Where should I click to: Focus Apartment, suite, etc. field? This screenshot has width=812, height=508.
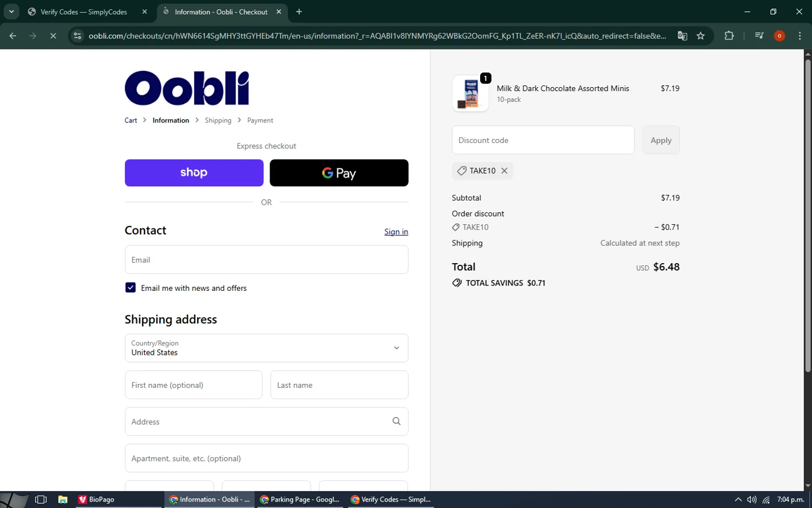266,458
